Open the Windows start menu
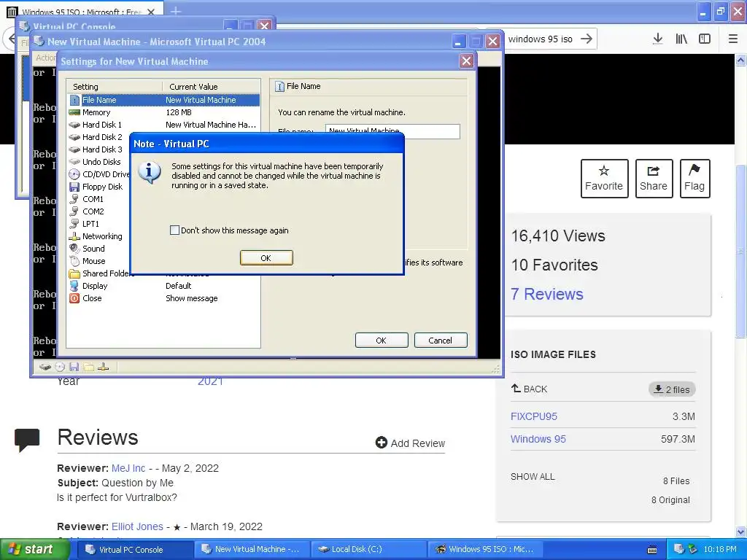 (34, 550)
